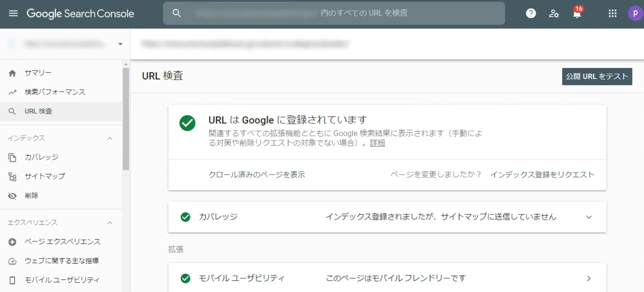Open user management settings icon
Screen dimensions: 644x292
coord(554,13)
